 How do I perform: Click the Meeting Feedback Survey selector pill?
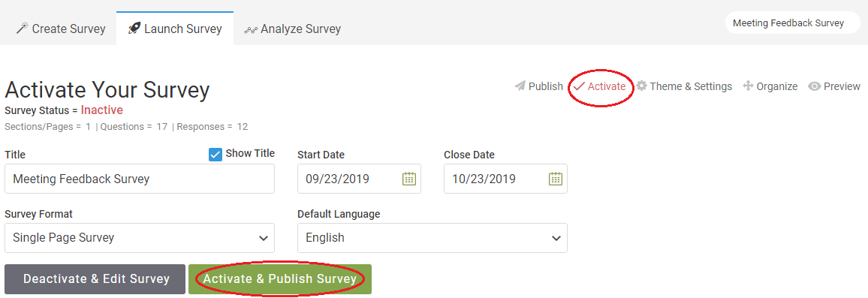(793, 23)
